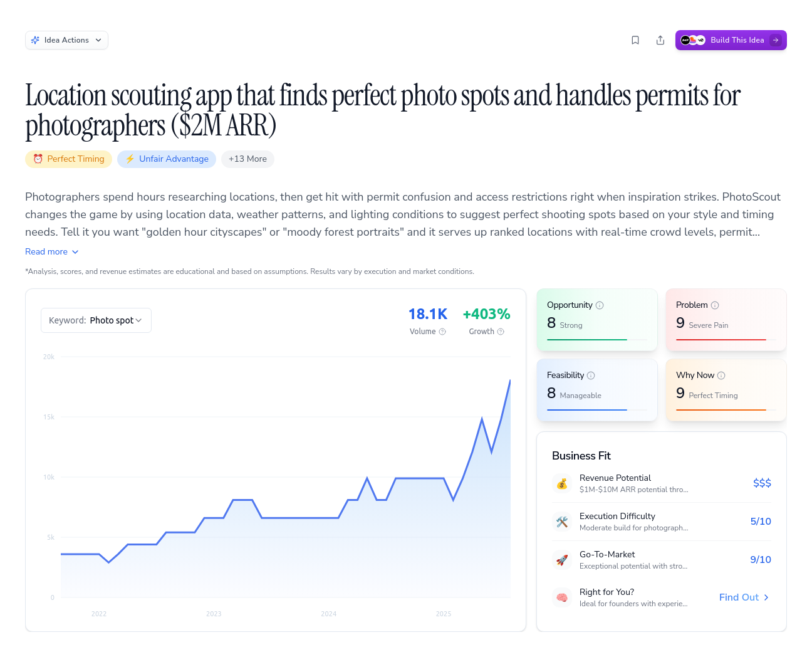Image resolution: width=812 pixels, height=657 pixels.
Task: Expand the Idea Actions menu
Action: pos(66,39)
